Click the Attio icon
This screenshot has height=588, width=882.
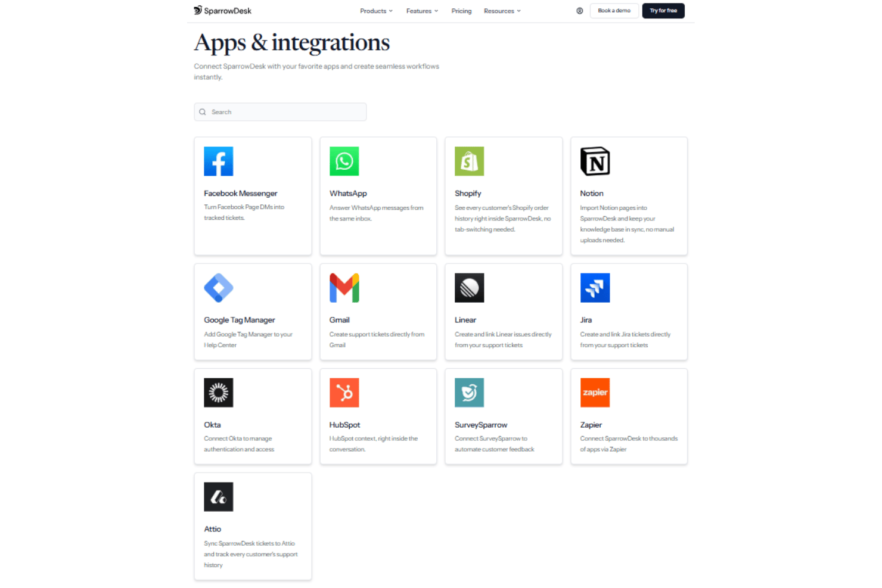click(219, 497)
